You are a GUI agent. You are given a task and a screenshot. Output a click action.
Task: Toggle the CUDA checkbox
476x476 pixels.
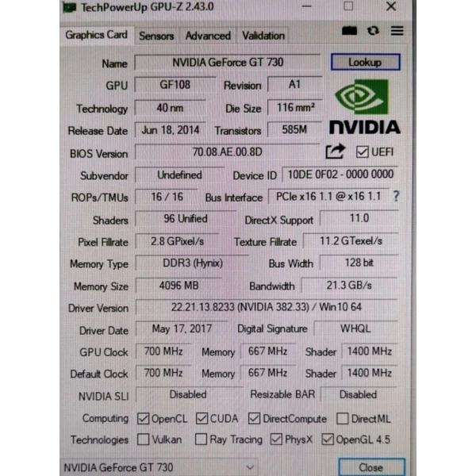[202, 418]
